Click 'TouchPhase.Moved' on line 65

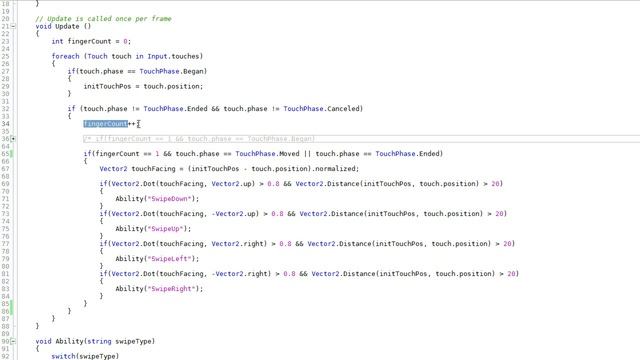coord(267,154)
